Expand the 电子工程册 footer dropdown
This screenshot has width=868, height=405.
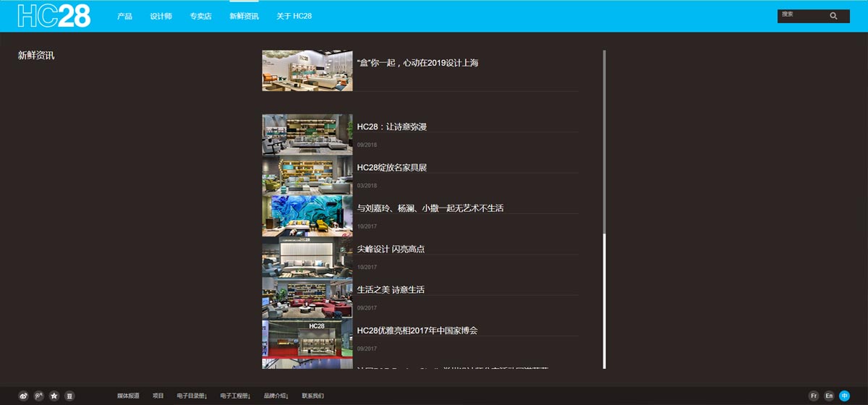pos(235,396)
